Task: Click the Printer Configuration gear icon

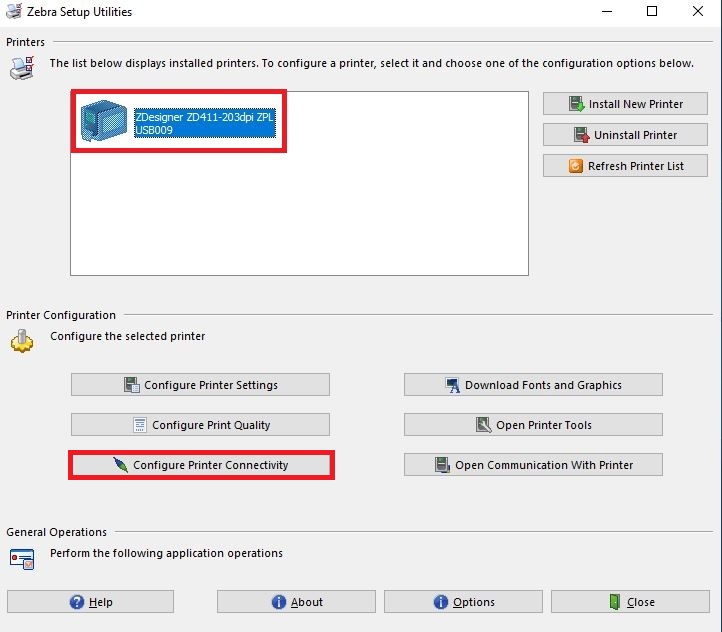Action: pyautogui.click(x=22, y=341)
